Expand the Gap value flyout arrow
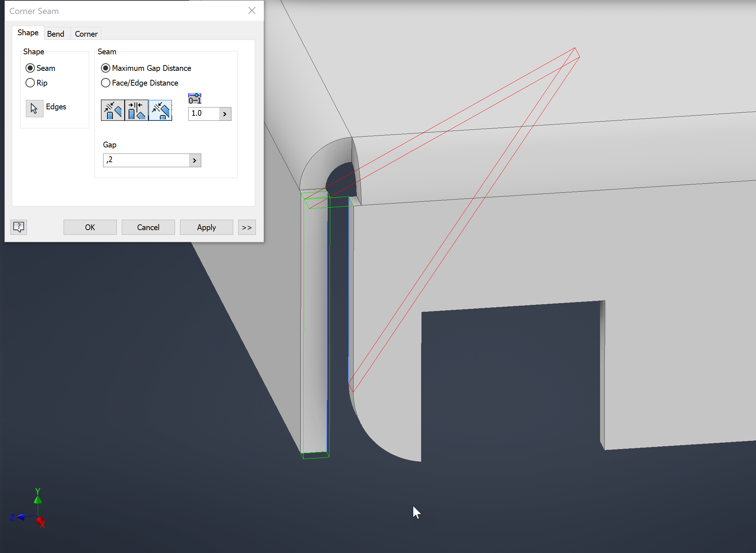 coord(195,160)
